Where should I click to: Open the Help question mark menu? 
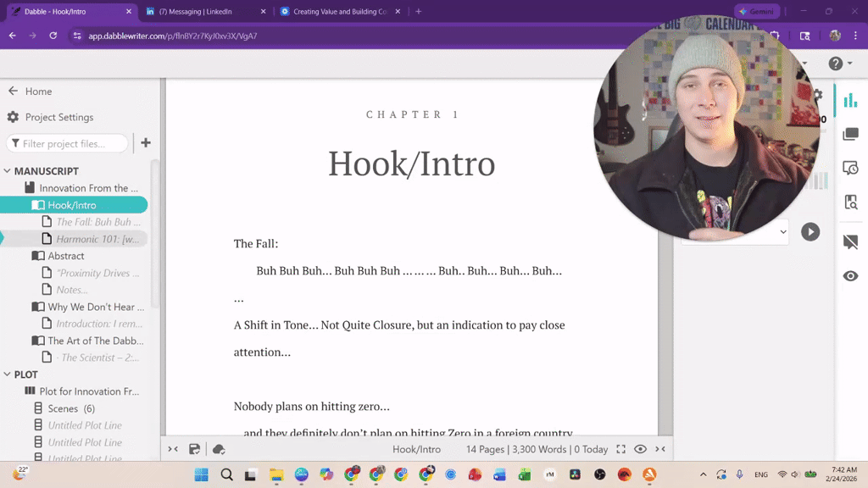click(840, 64)
